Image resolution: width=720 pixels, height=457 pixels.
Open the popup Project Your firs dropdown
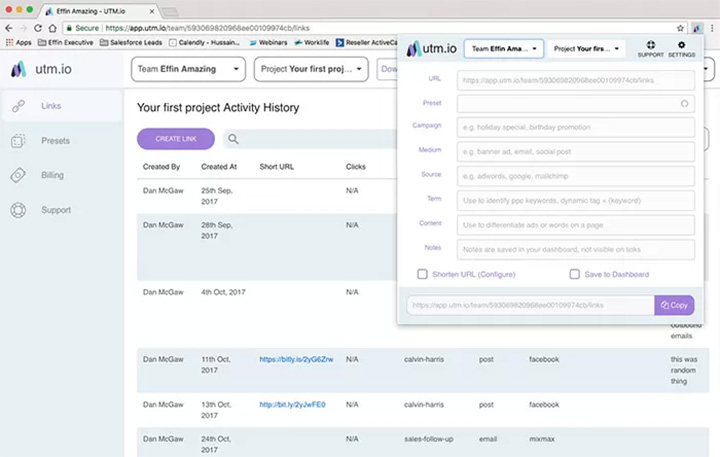[x=586, y=49]
